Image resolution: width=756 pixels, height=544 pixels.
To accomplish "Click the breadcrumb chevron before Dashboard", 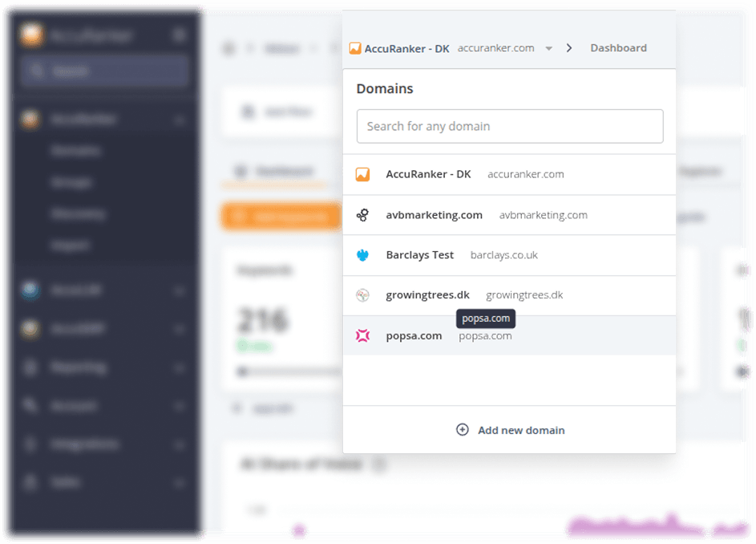I will coord(569,48).
